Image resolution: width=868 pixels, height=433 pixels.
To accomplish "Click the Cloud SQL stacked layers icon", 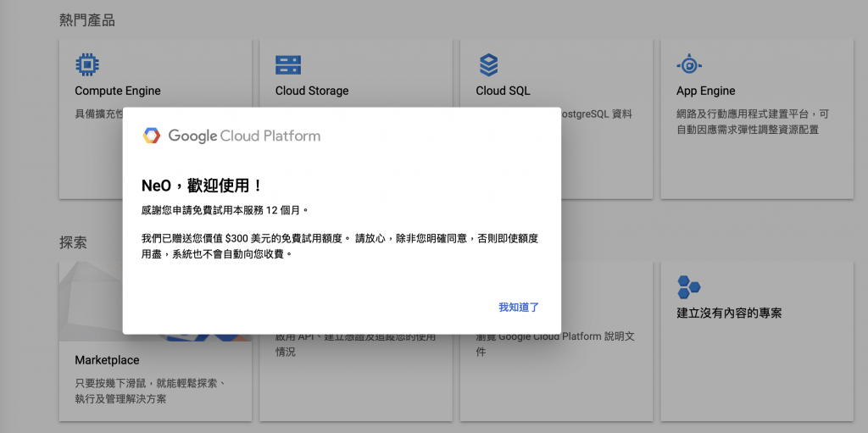I will [489, 64].
